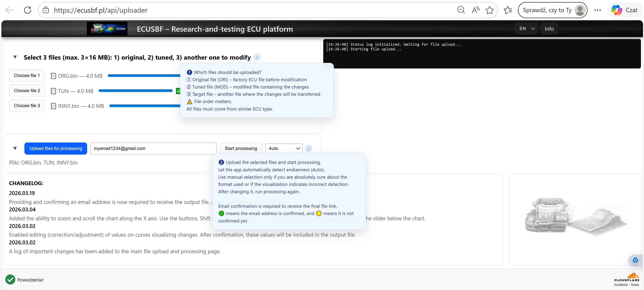Click the document icon beside ORG.bin
Viewport: 644px width, 290px height.
(x=53, y=76)
